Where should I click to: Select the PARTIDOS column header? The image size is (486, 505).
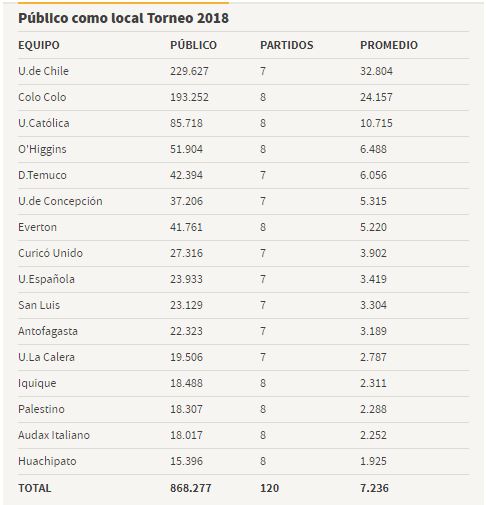[x=287, y=45]
